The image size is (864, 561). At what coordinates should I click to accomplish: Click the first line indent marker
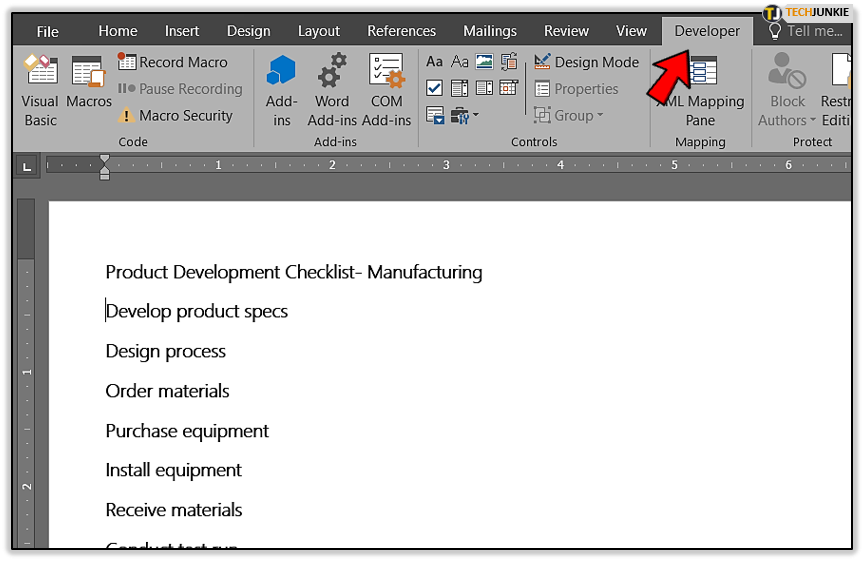104,159
